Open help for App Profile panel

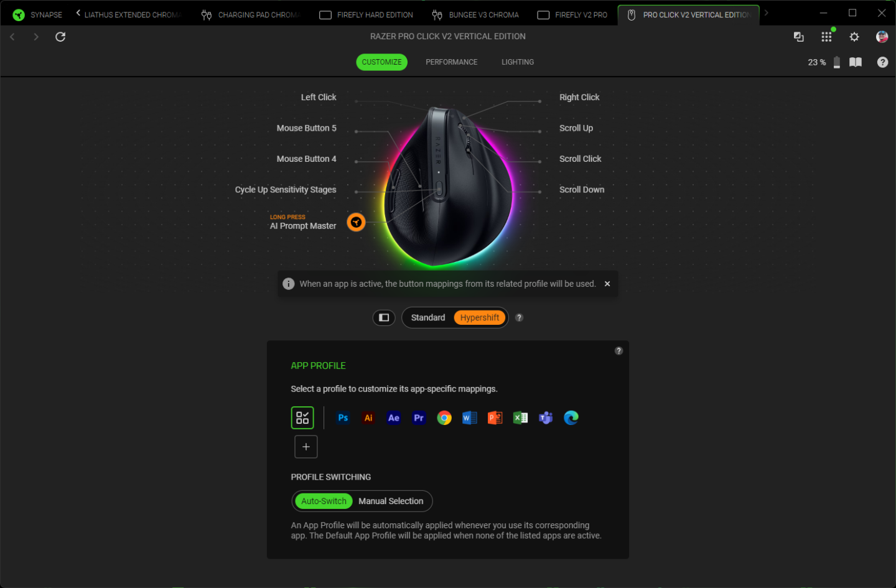[x=618, y=351]
